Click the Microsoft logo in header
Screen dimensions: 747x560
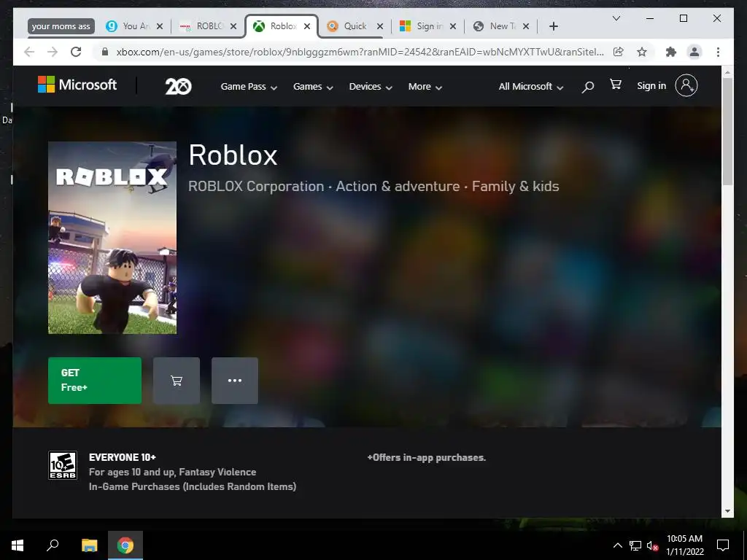pyautogui.click(x=77, y=85)
